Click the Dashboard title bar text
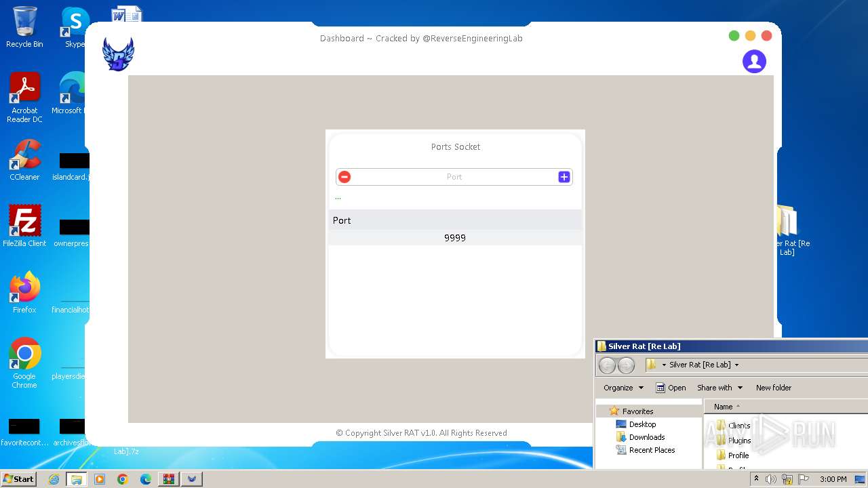 (x=421, y=39)
